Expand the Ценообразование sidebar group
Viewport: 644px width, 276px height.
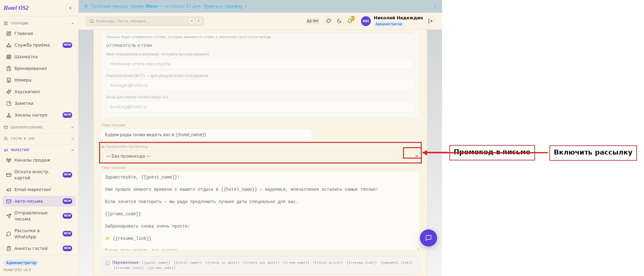coord(39,127)
